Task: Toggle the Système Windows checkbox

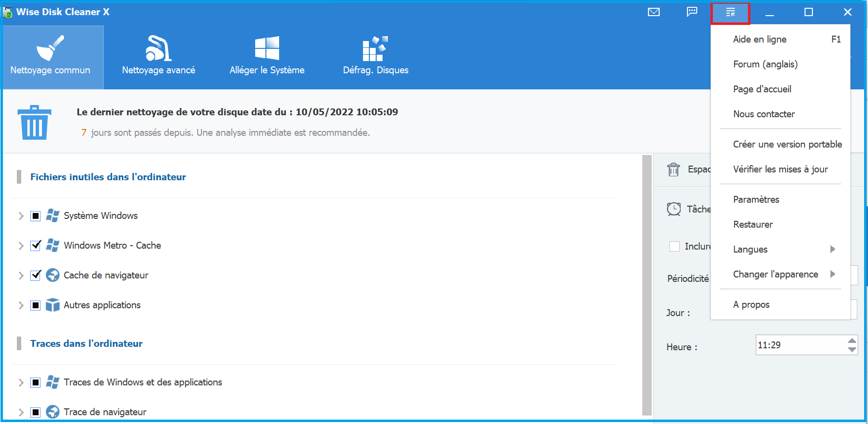Action: (36, 216)
